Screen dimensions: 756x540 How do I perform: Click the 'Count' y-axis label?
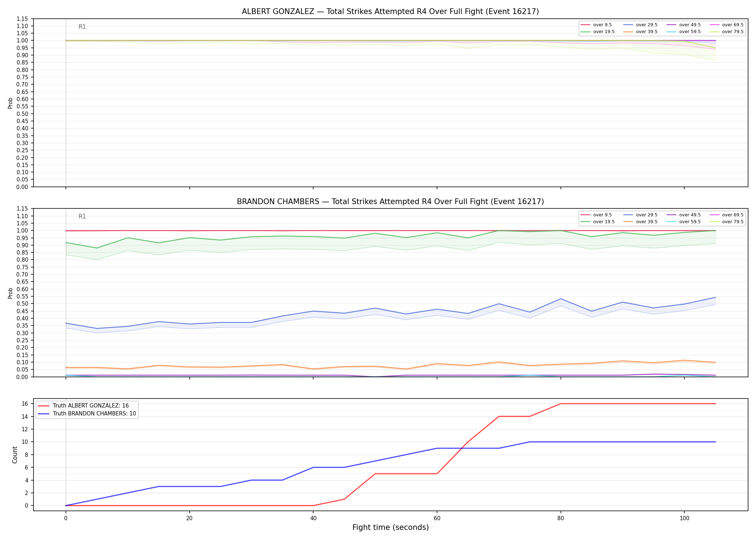(15, 455)
